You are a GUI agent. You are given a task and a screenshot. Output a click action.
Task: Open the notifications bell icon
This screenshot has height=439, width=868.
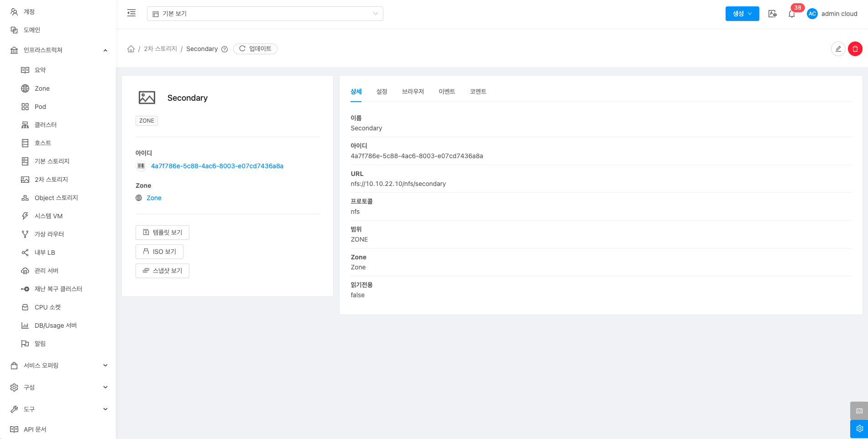pyautogui.click(x=792, y=14)
